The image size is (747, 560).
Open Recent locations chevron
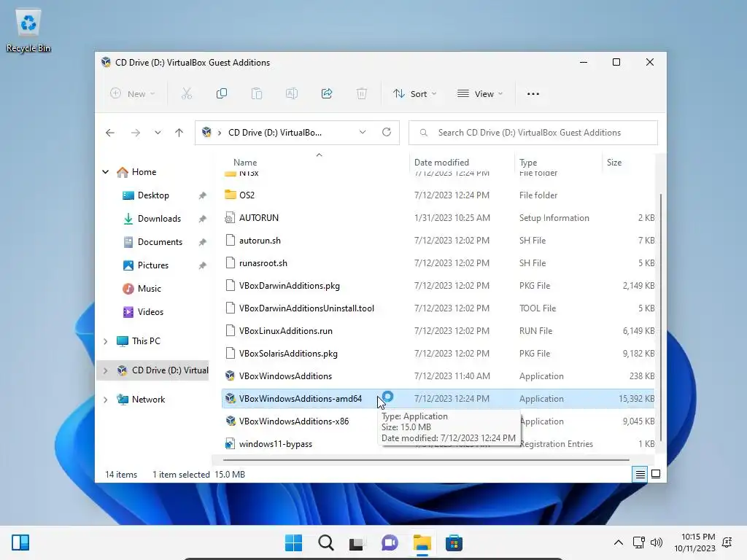tap(158, 133)
